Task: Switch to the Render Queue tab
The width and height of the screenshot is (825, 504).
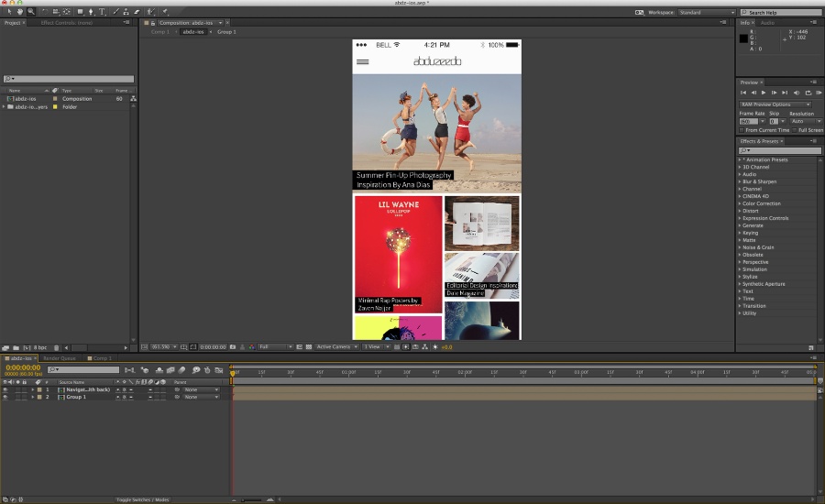Action: (60, 358)
